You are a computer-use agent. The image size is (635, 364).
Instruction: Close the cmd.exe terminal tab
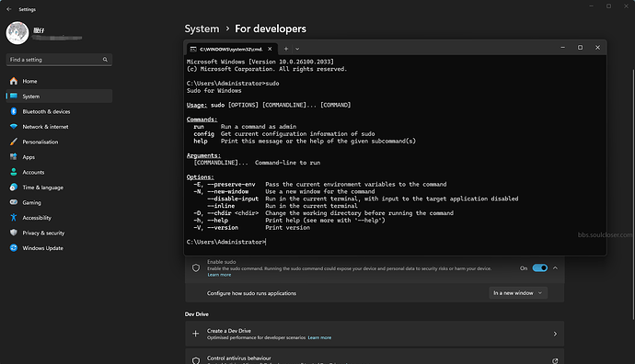point(270,49)
